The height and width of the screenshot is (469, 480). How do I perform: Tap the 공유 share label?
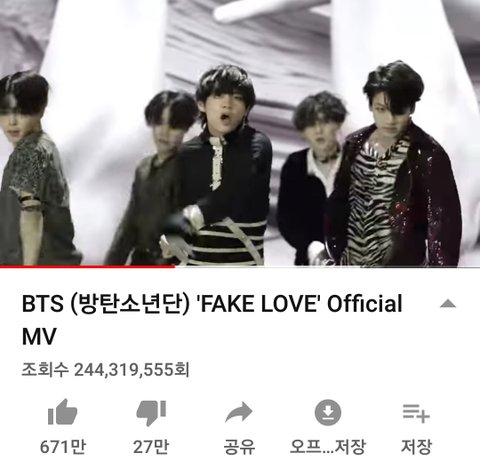[239, 447]
